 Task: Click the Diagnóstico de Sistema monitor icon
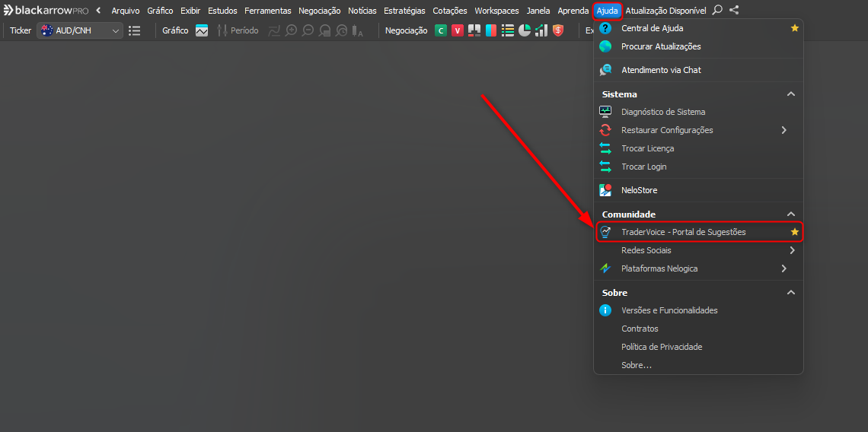(x=605, y=112)
